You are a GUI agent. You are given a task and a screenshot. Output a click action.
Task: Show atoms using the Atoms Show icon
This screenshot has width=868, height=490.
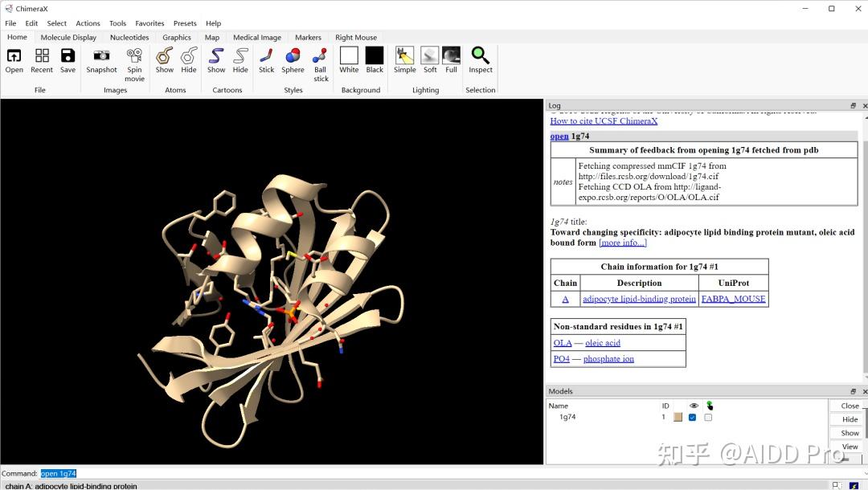(164, 56)
